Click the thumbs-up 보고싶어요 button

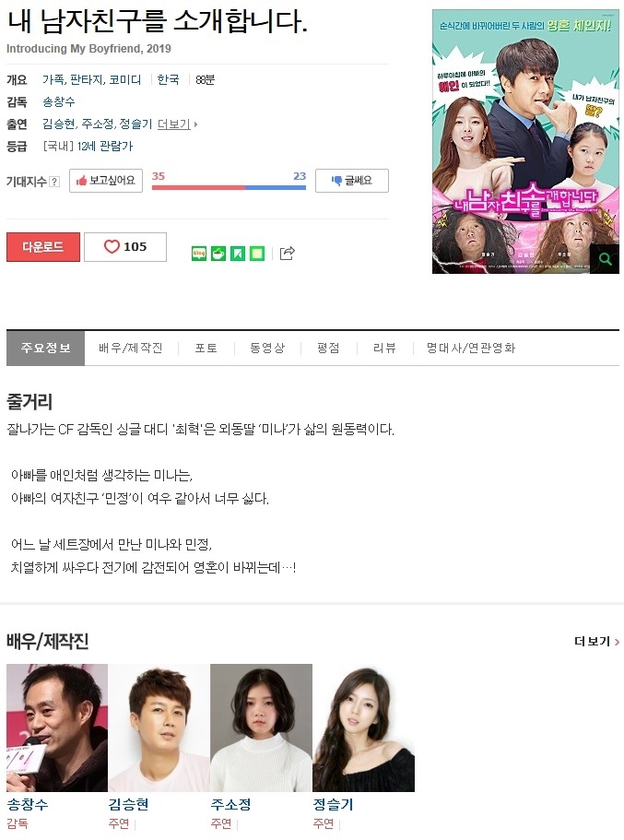[106, 181]
